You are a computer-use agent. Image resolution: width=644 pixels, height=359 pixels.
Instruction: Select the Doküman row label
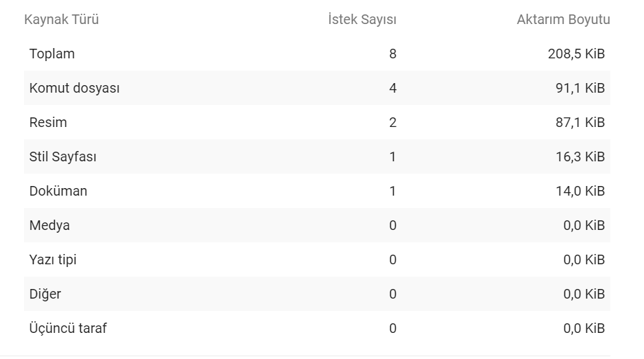click(58, 192)
